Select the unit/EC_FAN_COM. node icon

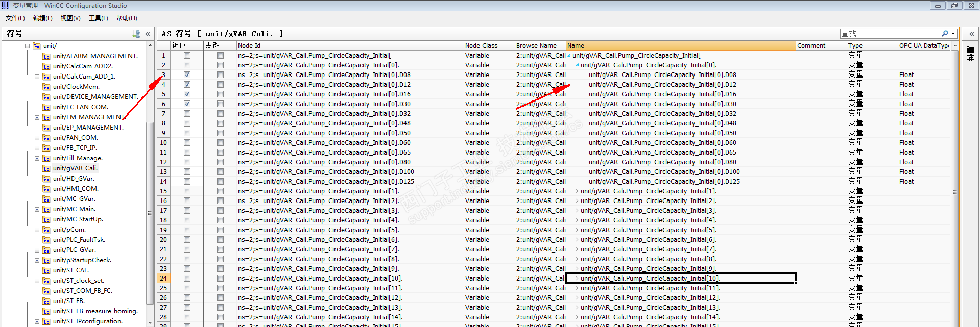(x=46, y=107)
